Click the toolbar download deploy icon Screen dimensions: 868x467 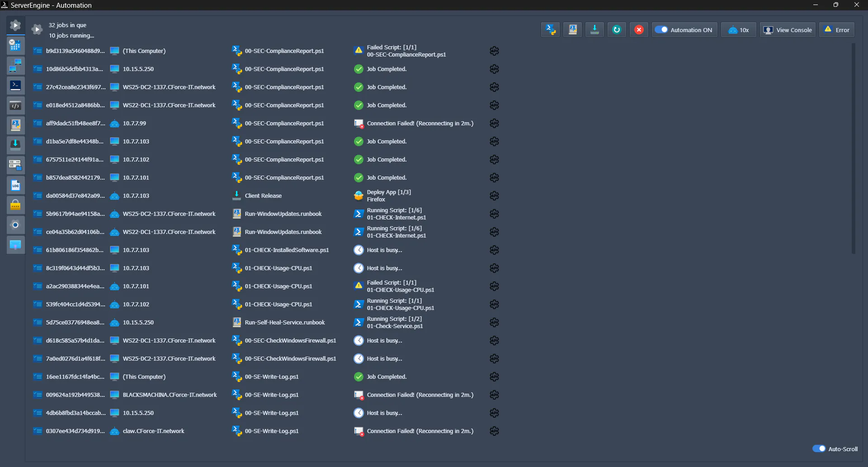pyautogui.click(x=594, y=30)
